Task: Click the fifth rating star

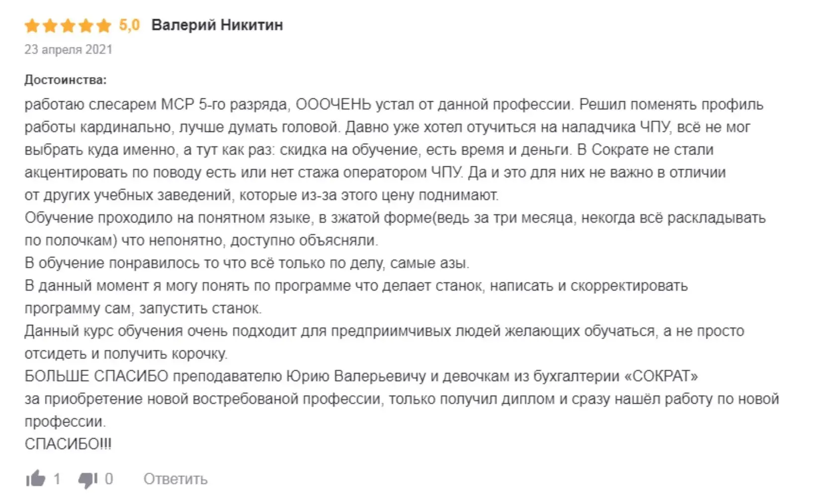Action: click(x=103, y=25)
